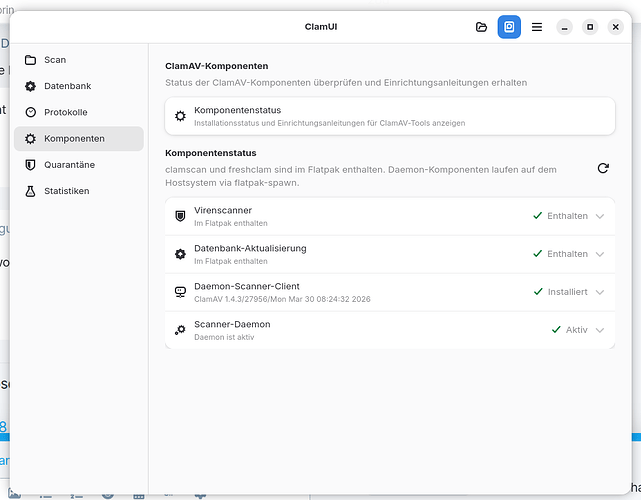Expand the Daemon-Scanner-Client details chevron

tap(600, 292)
